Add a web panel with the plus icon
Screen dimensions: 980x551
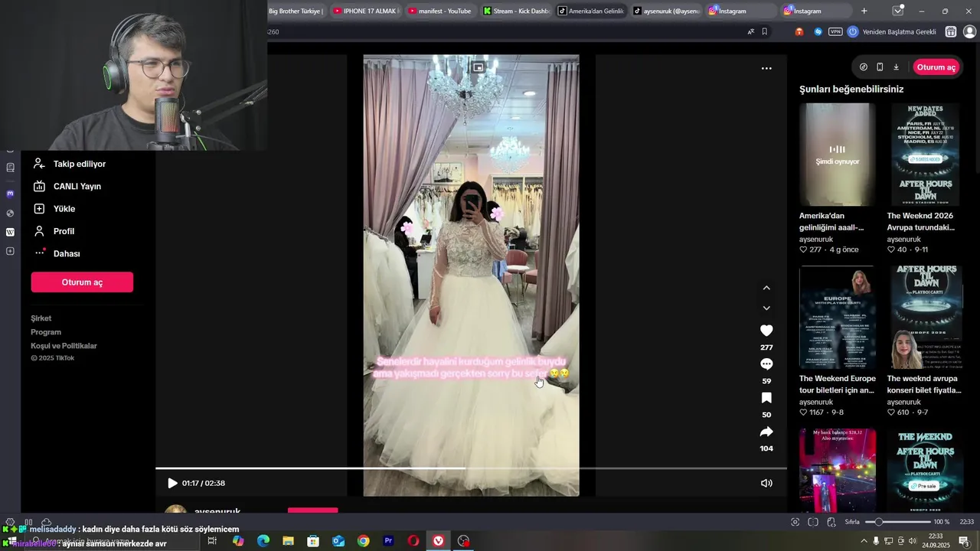pos(10,251)
